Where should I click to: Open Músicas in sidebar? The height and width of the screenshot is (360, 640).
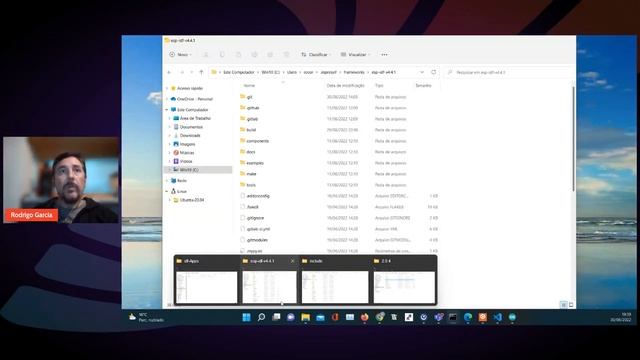(186, 153)
